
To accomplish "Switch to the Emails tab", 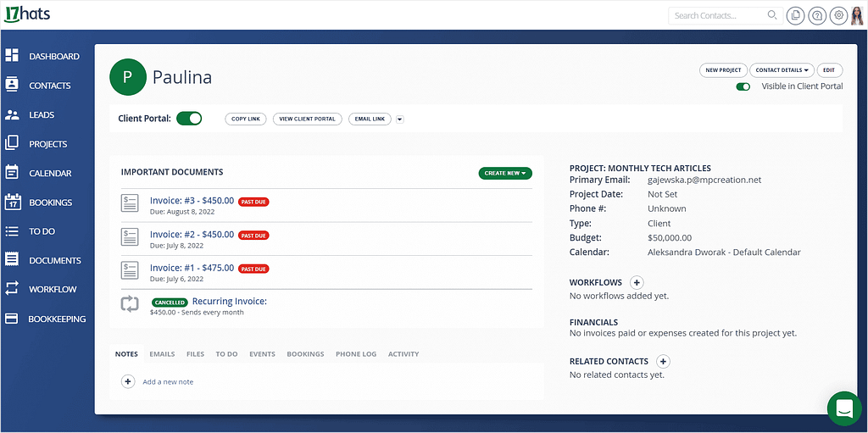I will pos(162,354).
